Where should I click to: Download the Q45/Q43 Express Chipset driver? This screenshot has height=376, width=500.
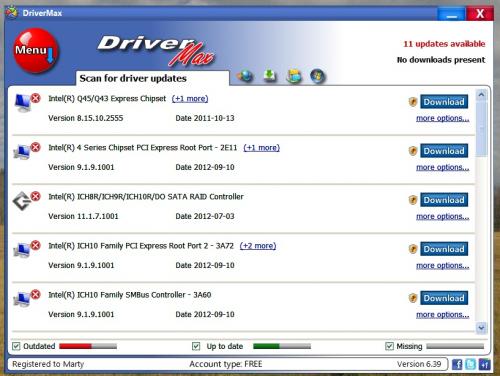tap(444, 102)
